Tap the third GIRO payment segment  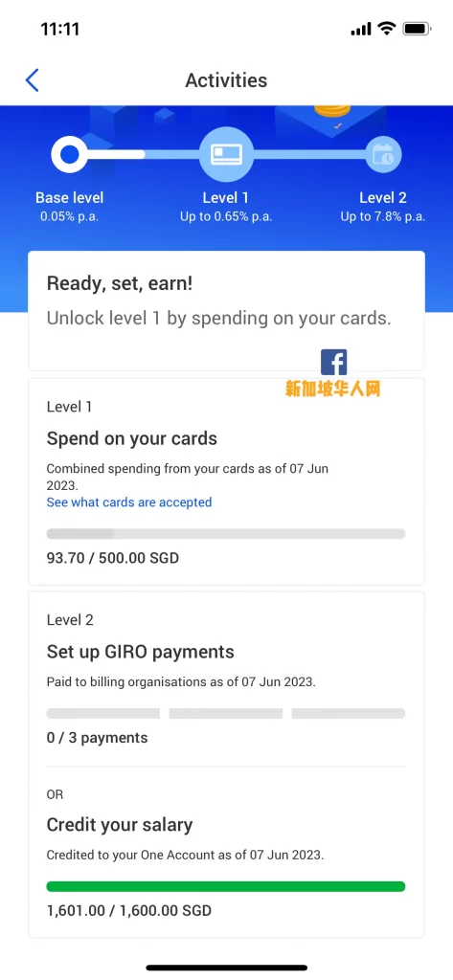tap(349, 713)
